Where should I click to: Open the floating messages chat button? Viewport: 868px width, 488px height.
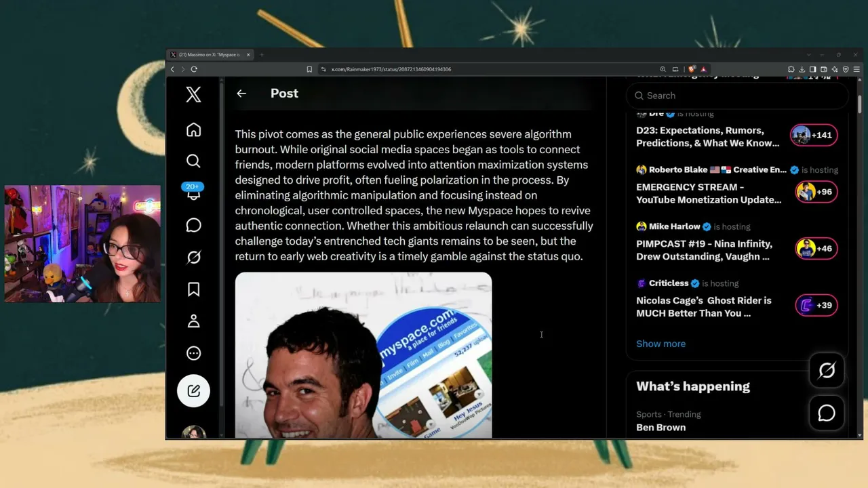pyautogui.click(x=827, y=413)
